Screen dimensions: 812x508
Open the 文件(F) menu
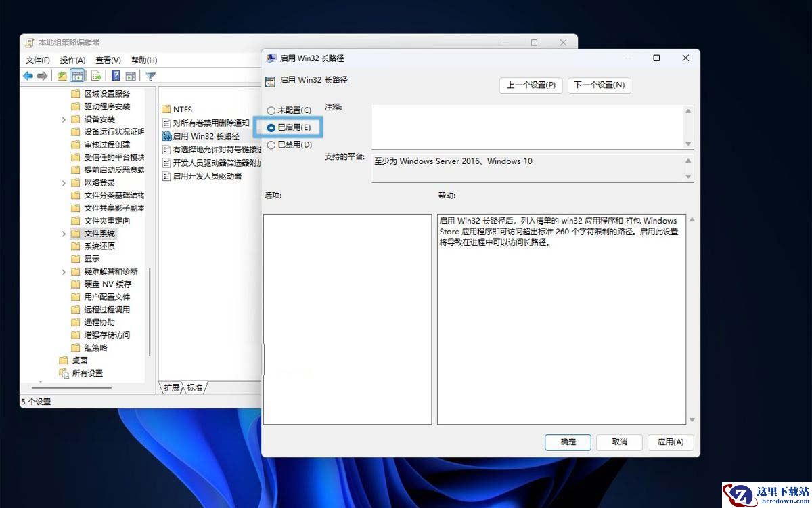(38, 60)
